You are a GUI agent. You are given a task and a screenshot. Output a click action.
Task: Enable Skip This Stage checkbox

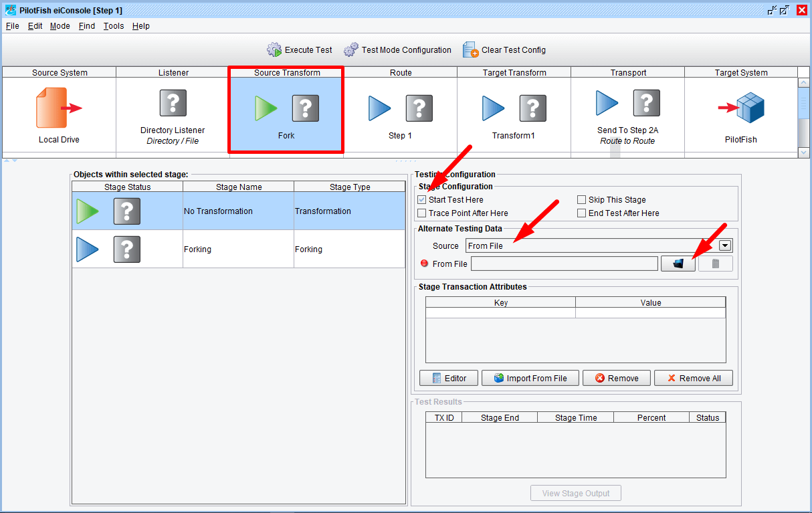[582, 200]
